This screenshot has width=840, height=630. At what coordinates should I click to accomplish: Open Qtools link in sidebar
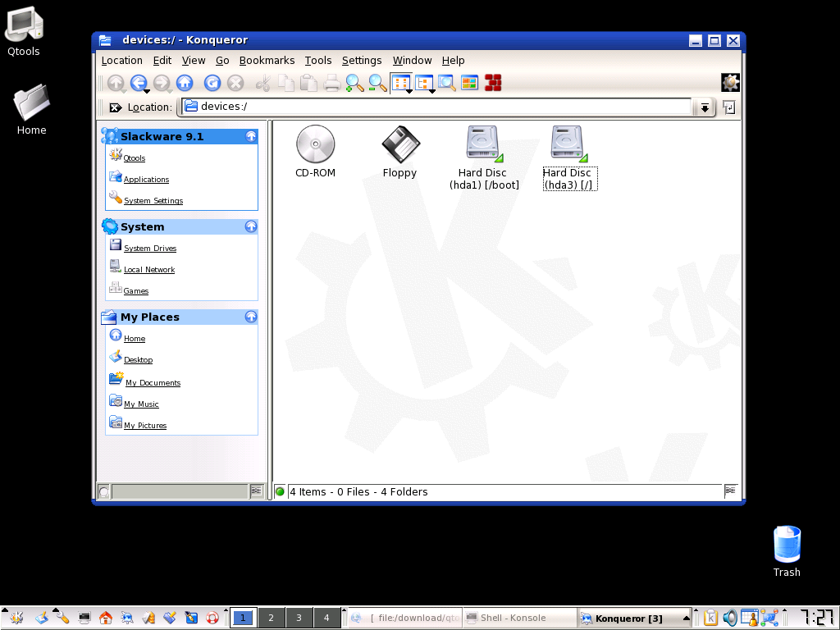pos(134,158)
